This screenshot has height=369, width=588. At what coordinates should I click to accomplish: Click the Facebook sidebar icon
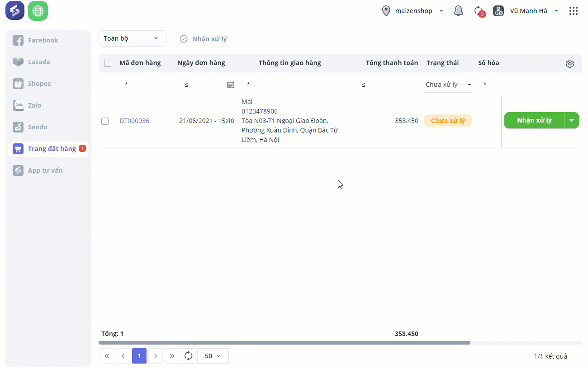pos(18,40)
